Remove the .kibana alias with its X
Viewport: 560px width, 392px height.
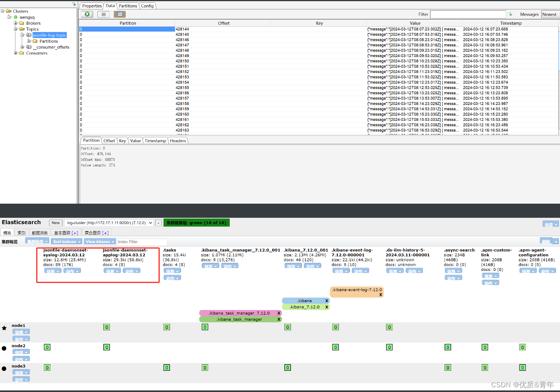(x=326, y=301)
